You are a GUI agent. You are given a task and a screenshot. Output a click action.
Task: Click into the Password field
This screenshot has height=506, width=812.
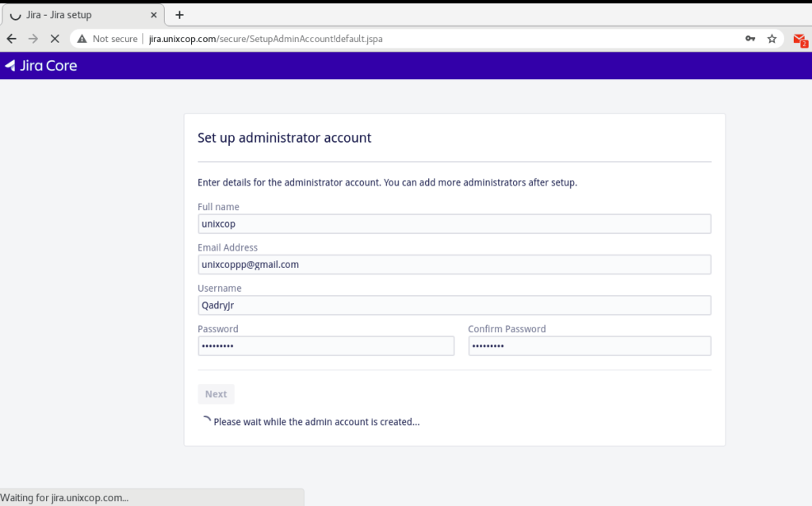click(x=326, y=346)
